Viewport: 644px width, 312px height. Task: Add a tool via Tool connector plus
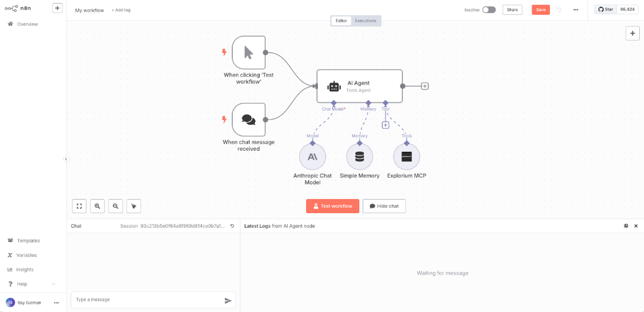pos(385,125)
